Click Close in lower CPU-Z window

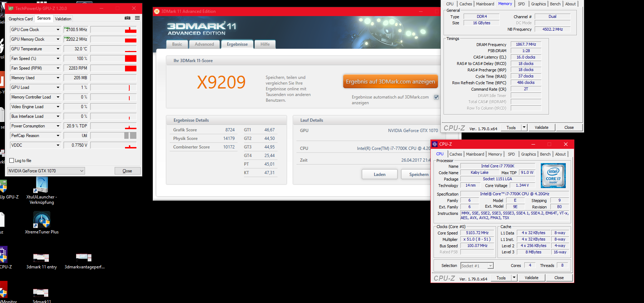pos(559,278)
